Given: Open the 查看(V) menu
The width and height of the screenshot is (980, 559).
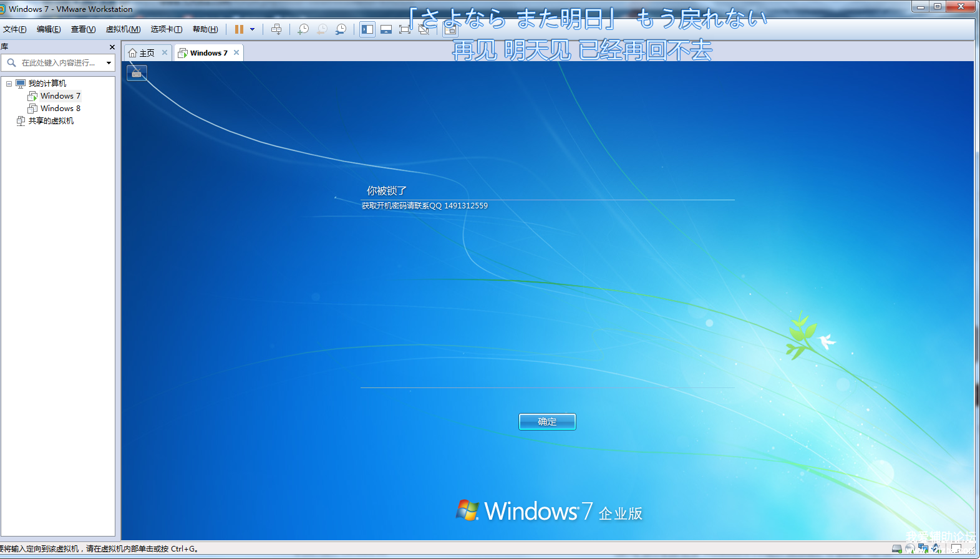Looking at the screenshot, I should click(x=83, y=29).
